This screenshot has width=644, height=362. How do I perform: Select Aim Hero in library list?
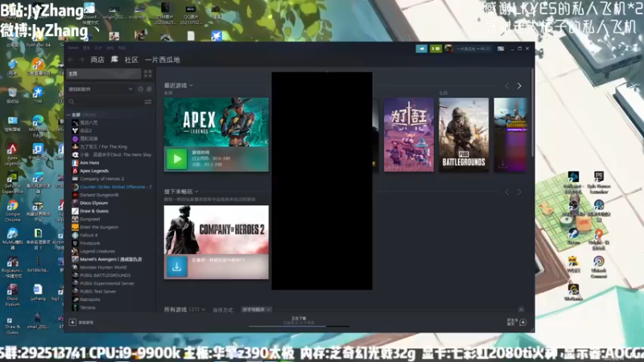pyautogui.click(x=89, y=162)
